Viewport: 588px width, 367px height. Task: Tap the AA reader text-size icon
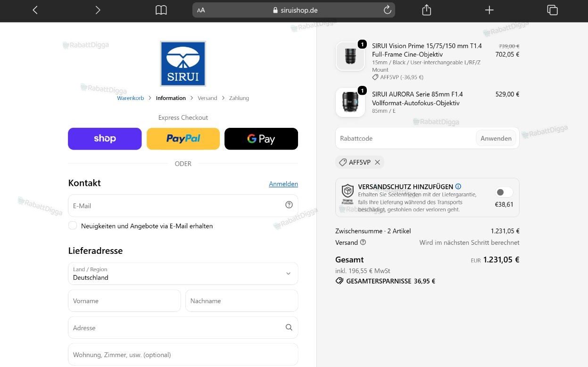coord(201,10)
